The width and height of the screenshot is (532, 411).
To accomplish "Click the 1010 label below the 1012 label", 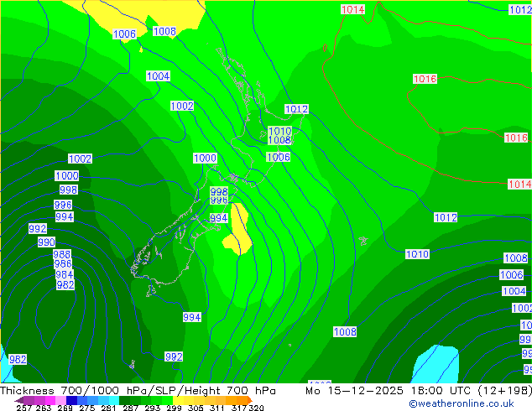I will point(418,254).
